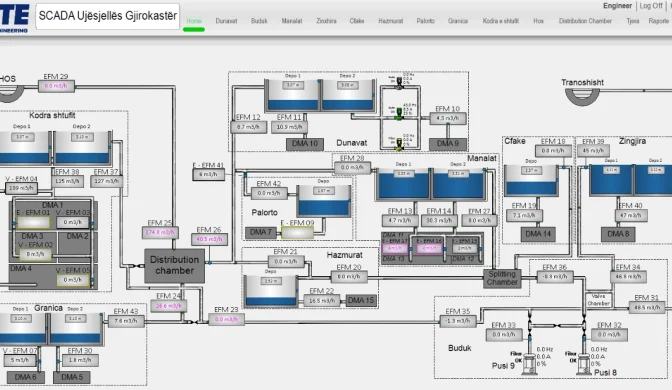
Task: Click valve icon left of EFM 23
Action: tap(193, 321)
